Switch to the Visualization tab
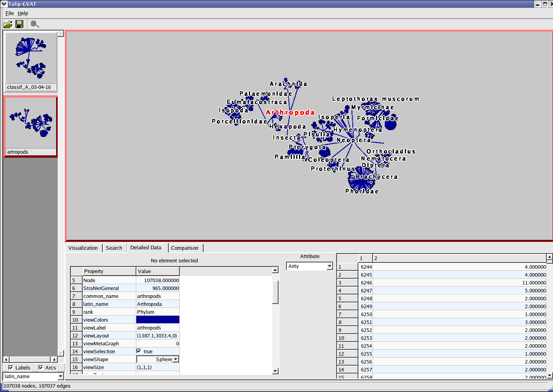553x392 pixels. click(83, 248)
